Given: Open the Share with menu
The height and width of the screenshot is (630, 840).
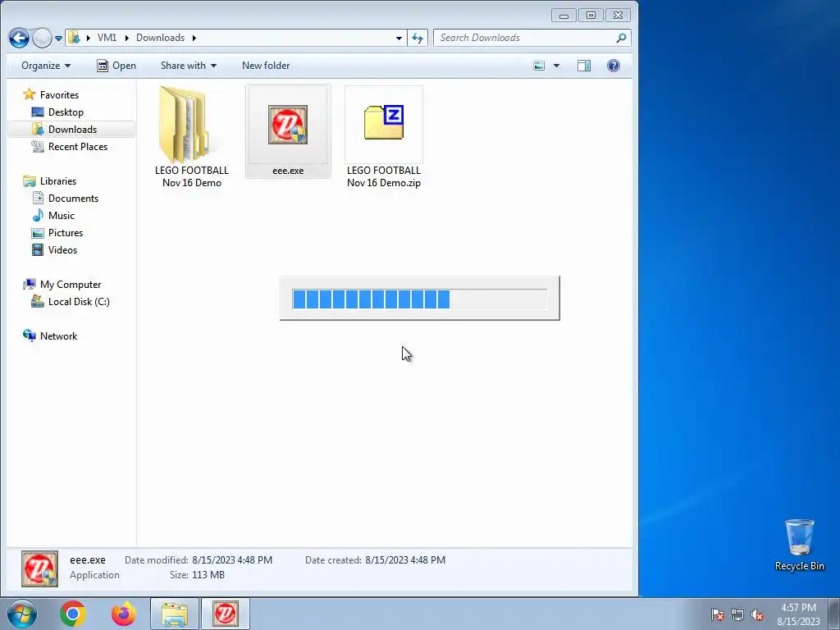Looking at the screenshot, I should point(189,66).
